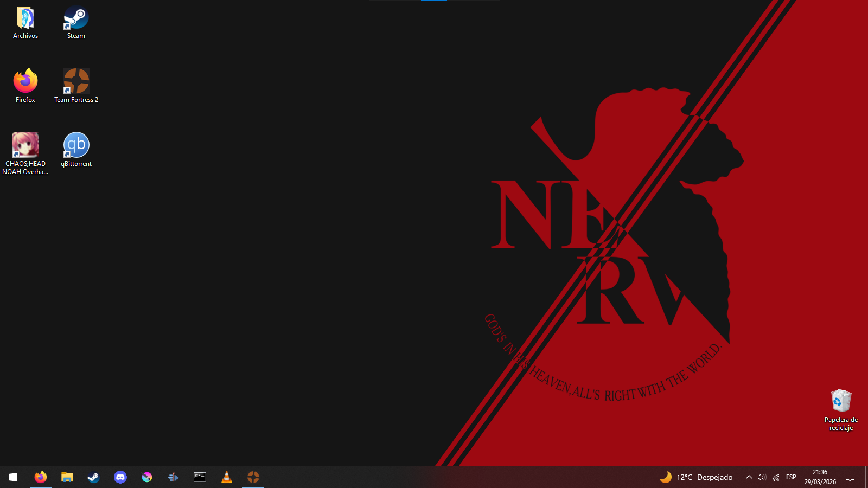
Task: Open the CHAOS;HEAD NOAH desktop shortcut
Action: (25, 154)
